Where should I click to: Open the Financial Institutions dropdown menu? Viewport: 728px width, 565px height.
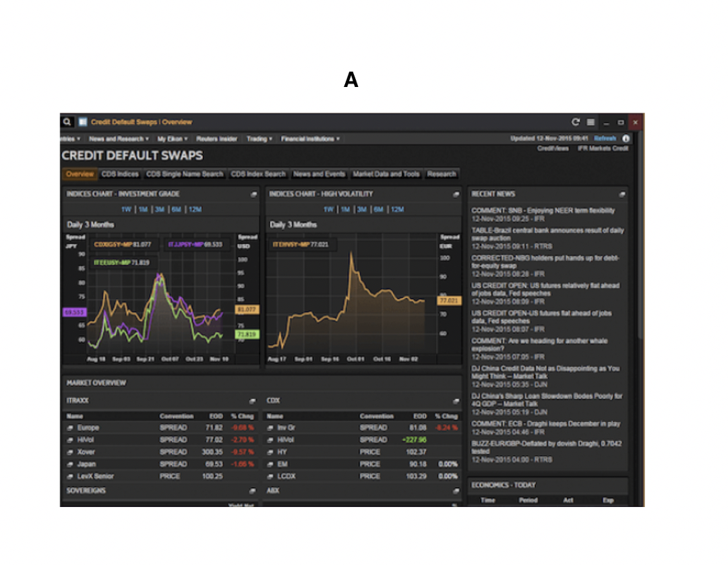click(310, 139)
